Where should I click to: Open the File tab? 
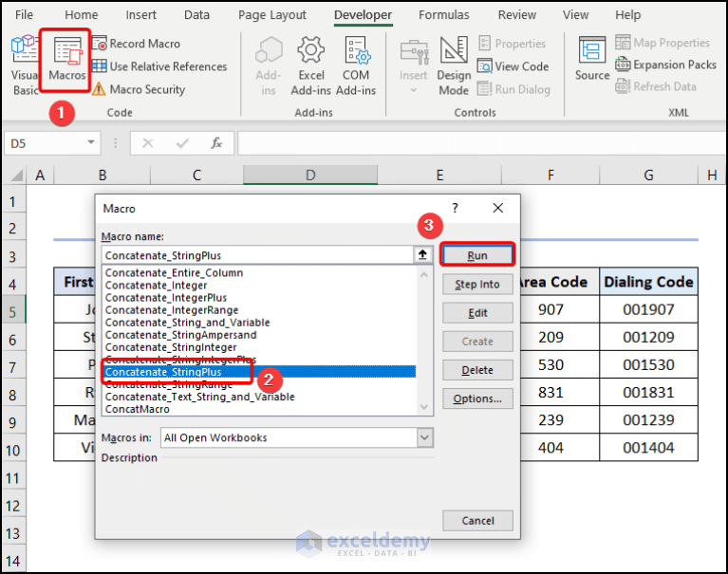pyautogui.click(x=24, y=15)
